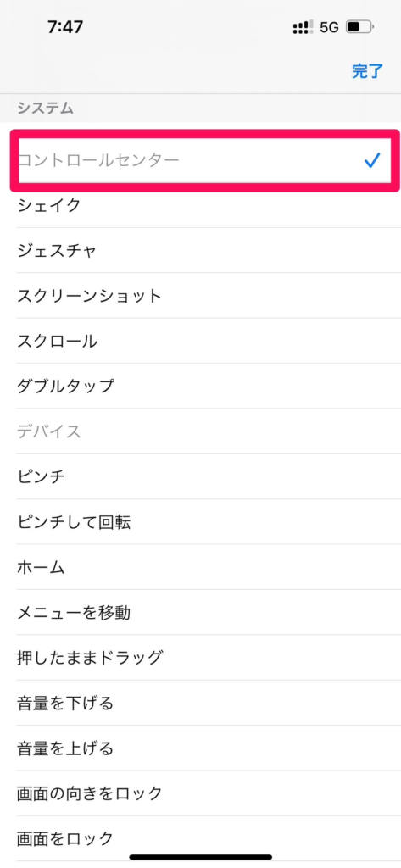The width and height of the screenshot is (401, 868).
Task: Tap the grayed デバイス entry
Action: coord(200,431)
